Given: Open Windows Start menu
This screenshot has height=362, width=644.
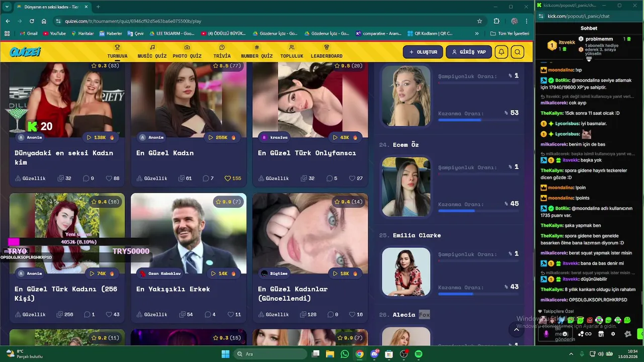Looking at the screenshot, I should pyautogui.click(x=225, y=354).
